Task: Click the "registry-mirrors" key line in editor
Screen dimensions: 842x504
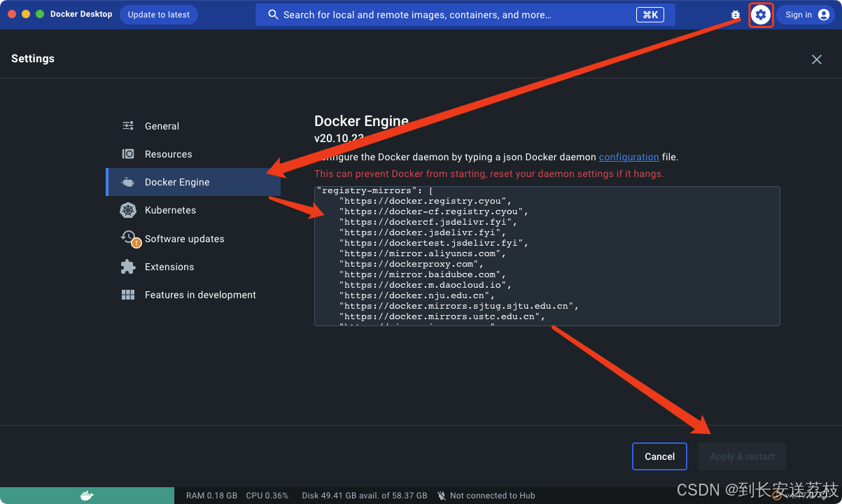Action: pyautogui.click(x=375, y=191)
